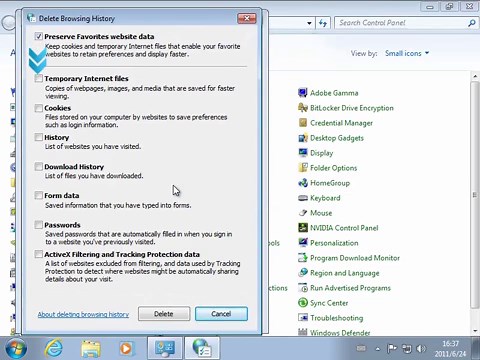Click the Delete button
Image resolution: width=480 pixels, height=360 pixels.
pyautogui.click(x=164, y=314)
